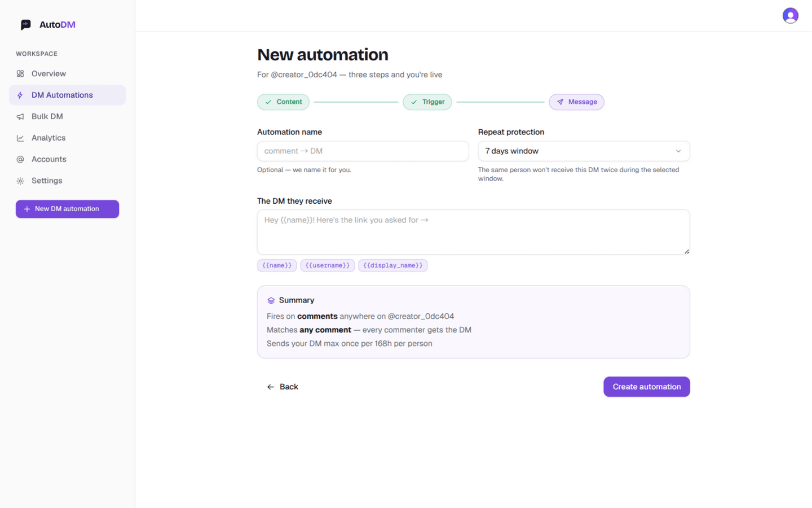This screenshot has width=812, height=508.
Task: Insert the {{username}} variable chip
Action: [x=328, y=265]
